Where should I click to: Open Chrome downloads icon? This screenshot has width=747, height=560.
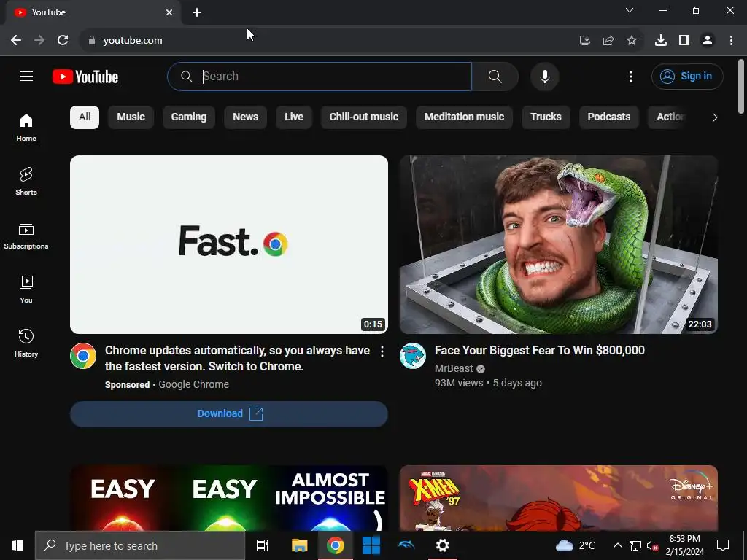click(661, 41)
